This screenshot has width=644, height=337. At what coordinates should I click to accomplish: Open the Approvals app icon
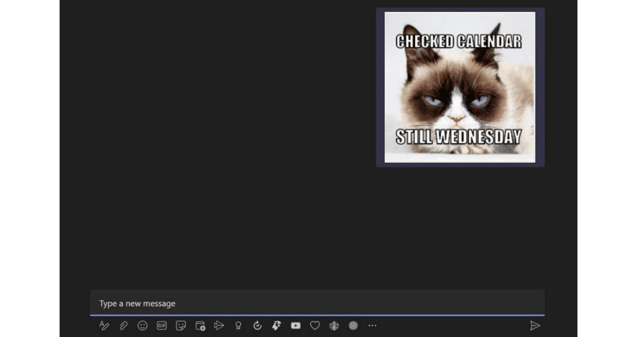(x=258, y=326)
